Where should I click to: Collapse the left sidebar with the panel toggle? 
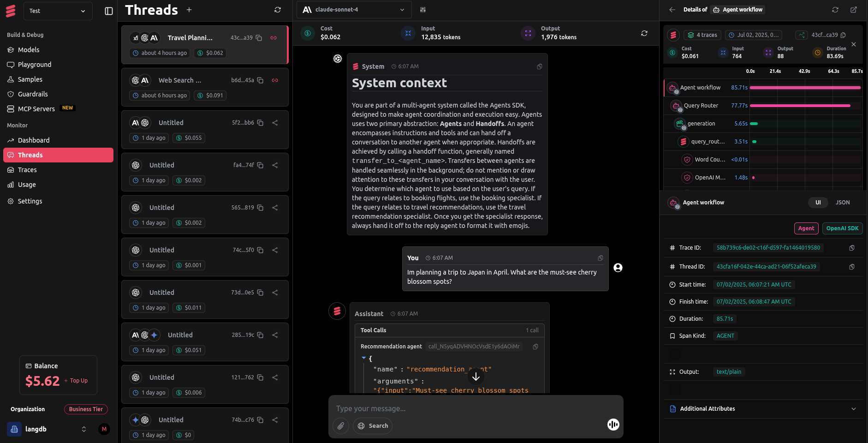(x=108, y=11)
